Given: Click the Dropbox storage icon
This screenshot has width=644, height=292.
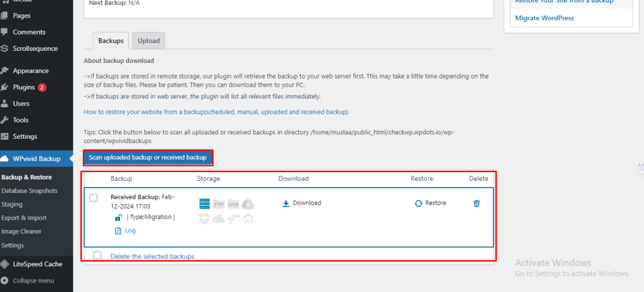Looking at the screenshot, I should tap(204, 219).
